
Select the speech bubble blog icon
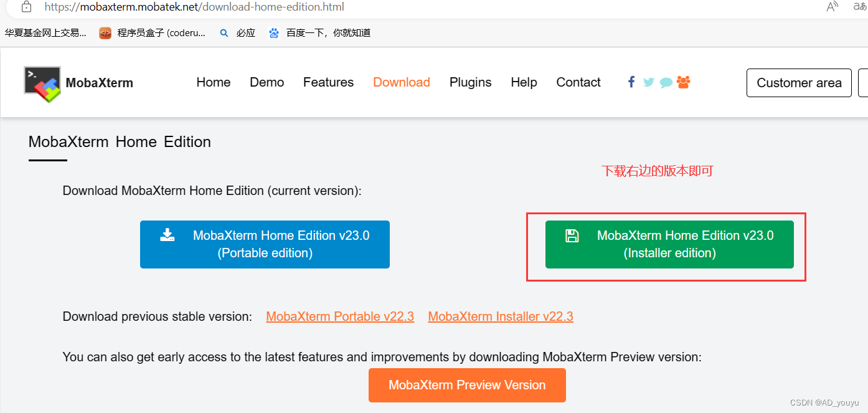coord(666,82)
